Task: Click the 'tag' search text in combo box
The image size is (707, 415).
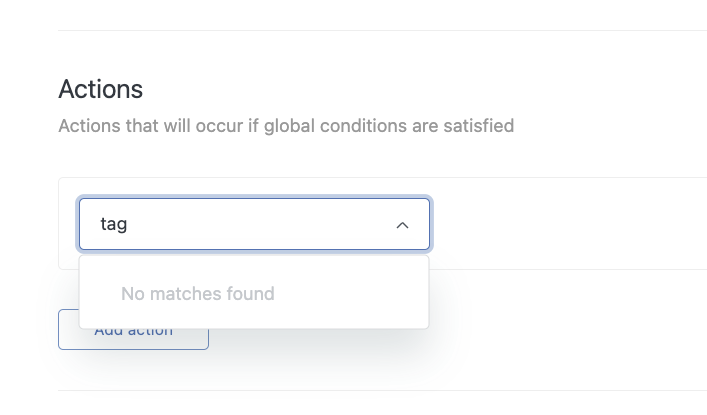Action: coord(114,225)
